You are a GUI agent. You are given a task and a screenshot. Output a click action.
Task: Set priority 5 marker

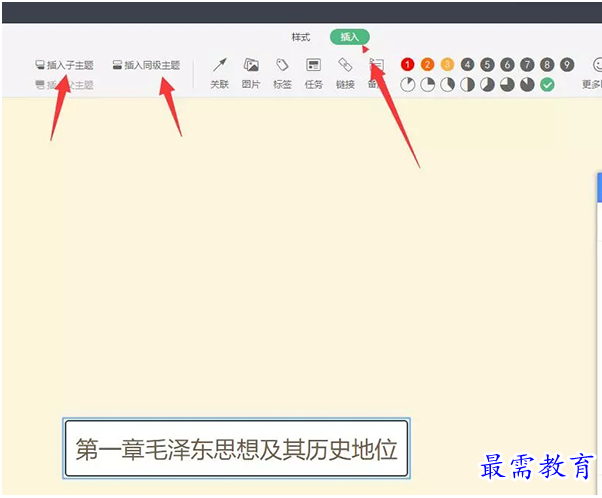point(487,65)
